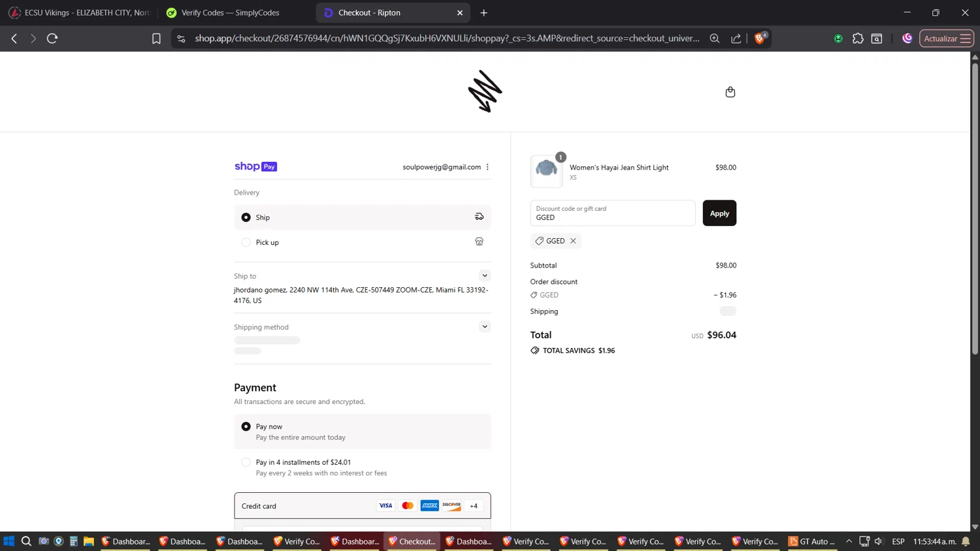Screen dimensions: 980x551
Task: Click the Shop Pay logo
Action: 255,166
